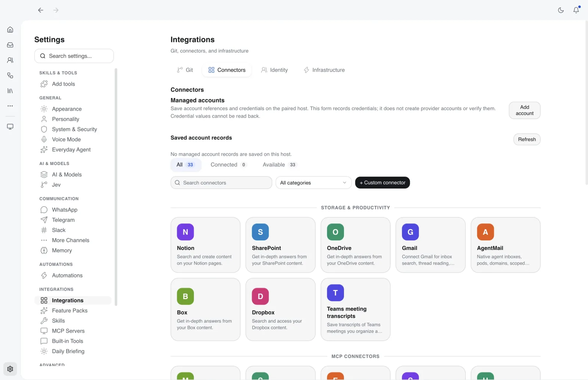The image size is (588, 380).
Task: Open Daily Briefing settings
Action: coord(73,351)
